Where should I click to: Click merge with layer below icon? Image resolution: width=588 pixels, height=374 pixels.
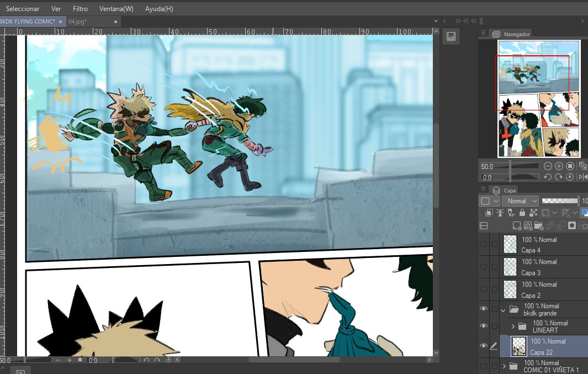(561, 225)
